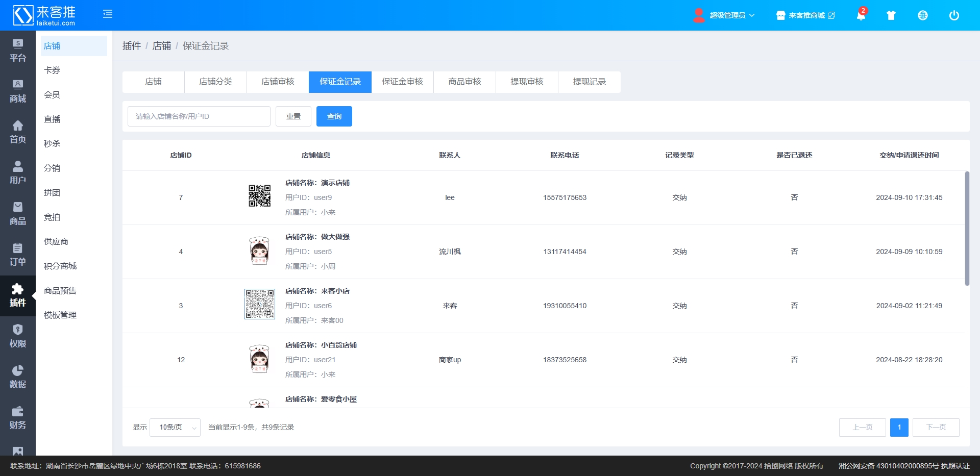Select 分销 in the plugin submenu
Screen dimensions: 980x476
point(52,168)
